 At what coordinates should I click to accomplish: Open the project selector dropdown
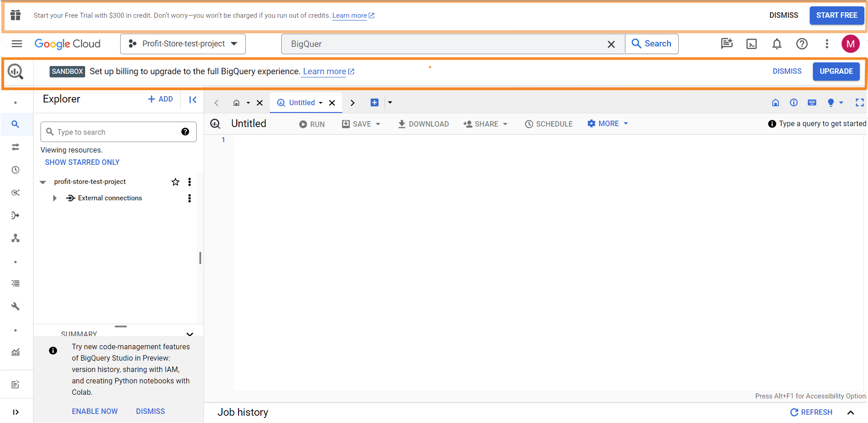coord(183,44)
